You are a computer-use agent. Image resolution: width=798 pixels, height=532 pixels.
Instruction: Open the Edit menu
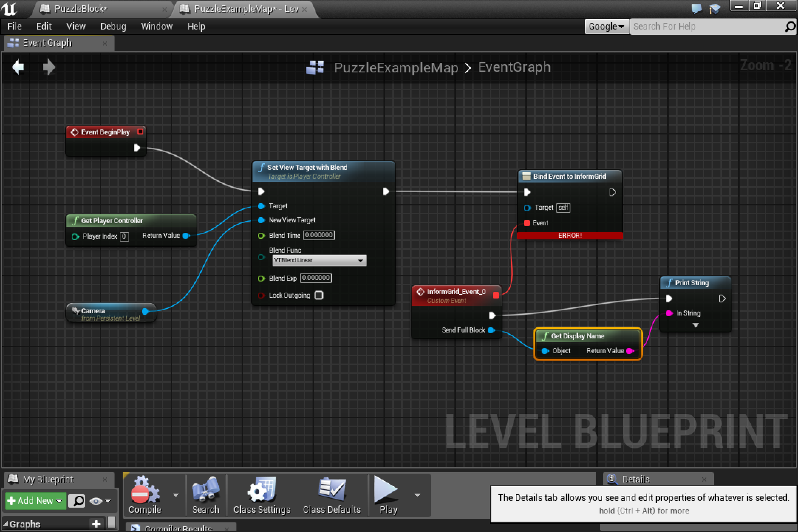click(x=44, y=27)
